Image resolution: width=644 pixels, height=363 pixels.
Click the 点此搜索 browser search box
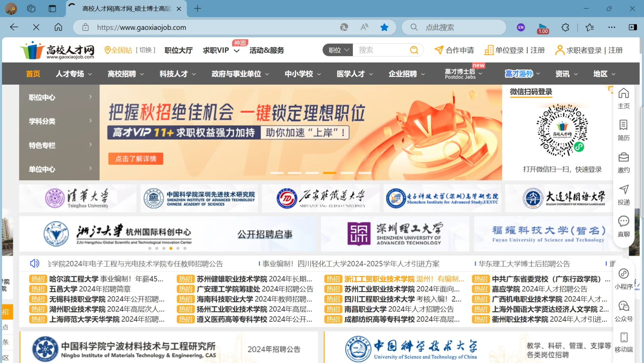tap(454, 27)
